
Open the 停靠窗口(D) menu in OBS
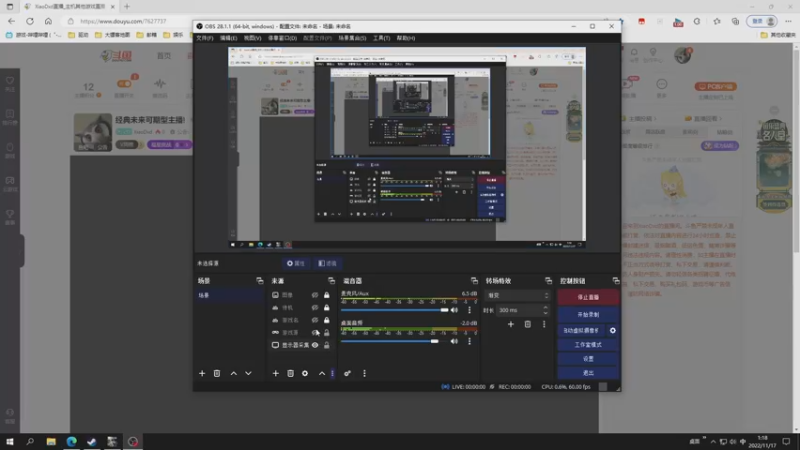pos(282,38)
